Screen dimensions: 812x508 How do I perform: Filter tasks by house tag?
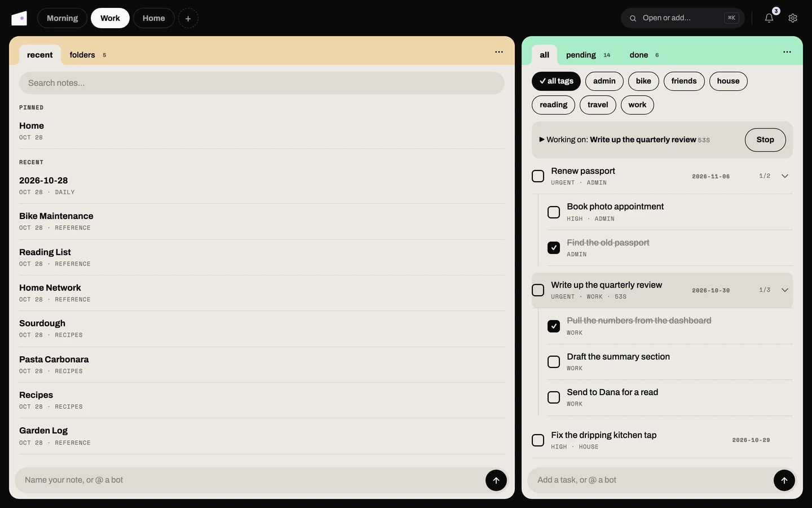(x=729, y=81)
